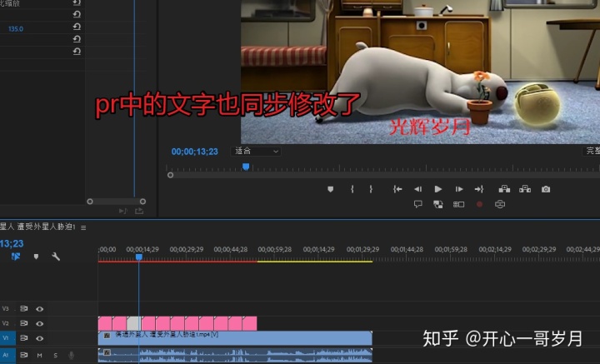Screen dimensions: 600x364
Task: Add a marker on the timeline
Action: [36, 257]
